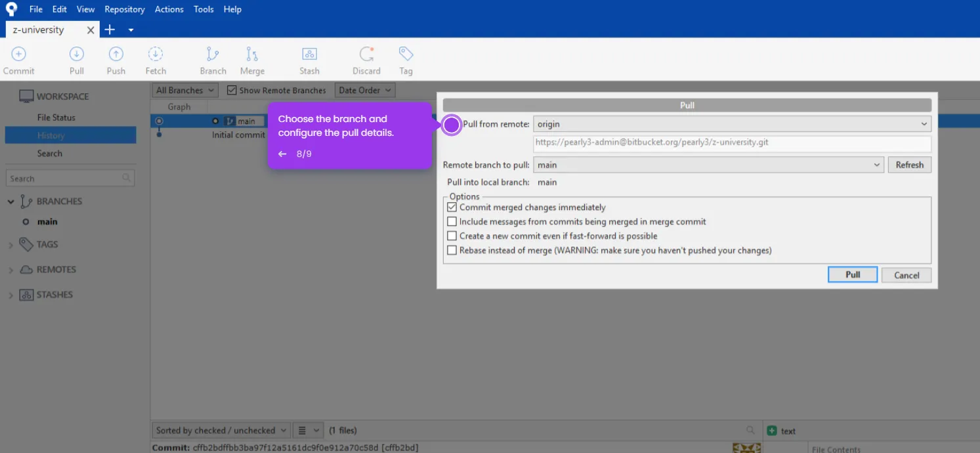
Task: Click the green plus icon next to text
Action: tap(772, 431)
